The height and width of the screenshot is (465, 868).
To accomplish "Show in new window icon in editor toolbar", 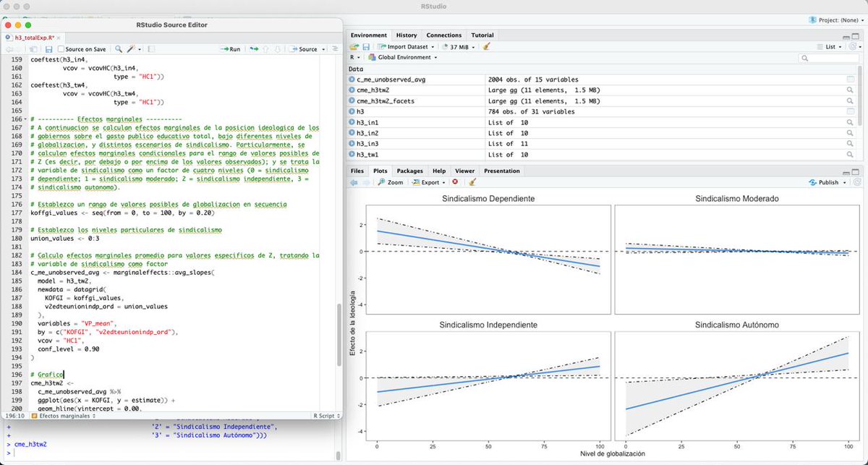I will coord(33,49).
